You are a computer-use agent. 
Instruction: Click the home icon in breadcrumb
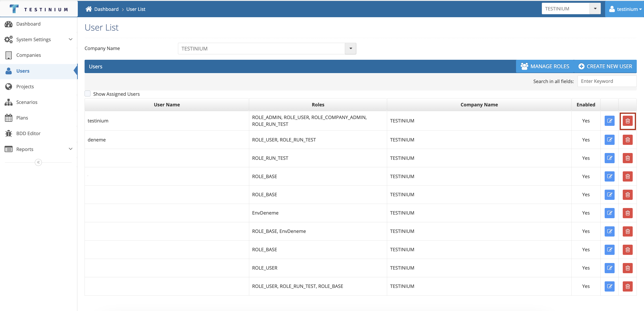coord(88,9)
